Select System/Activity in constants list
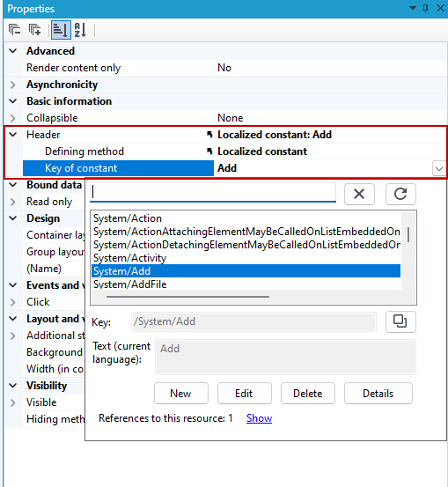448x487 pixels. 246,258
